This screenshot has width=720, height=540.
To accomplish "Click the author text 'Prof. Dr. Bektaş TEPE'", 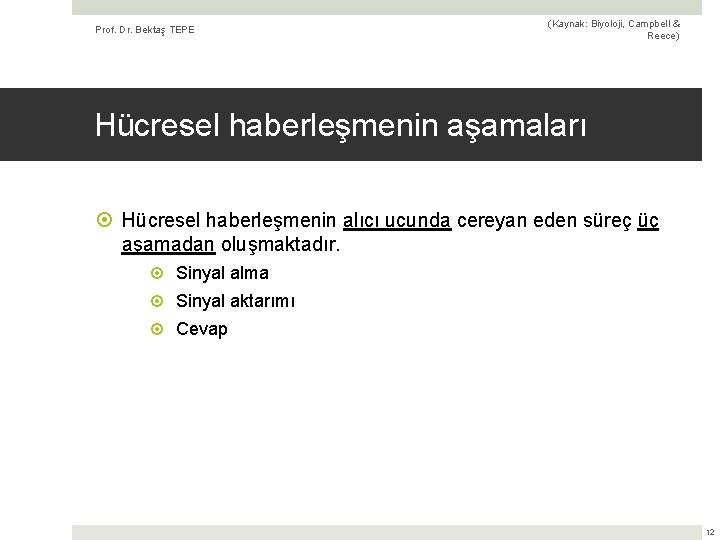I will point(145,30).
